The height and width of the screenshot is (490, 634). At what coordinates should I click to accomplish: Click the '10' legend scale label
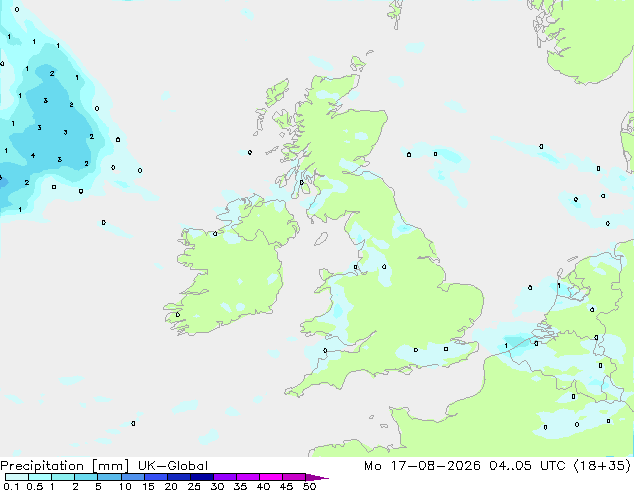125,486
